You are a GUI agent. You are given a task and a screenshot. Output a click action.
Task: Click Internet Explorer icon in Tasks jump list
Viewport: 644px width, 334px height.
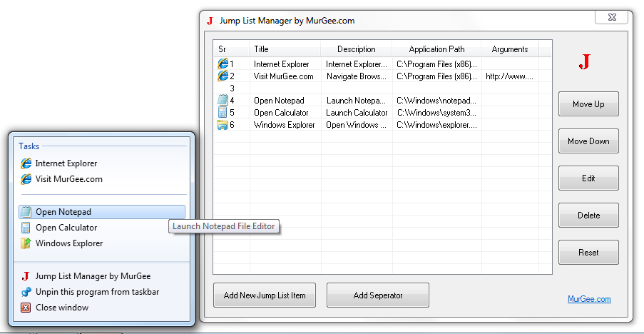tap(26, 163)
